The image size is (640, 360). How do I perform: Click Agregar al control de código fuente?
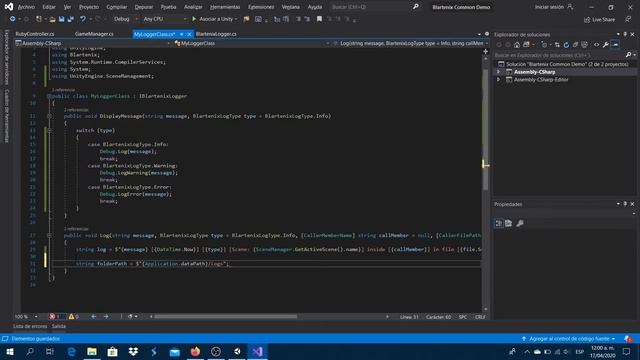coord(568,339)
